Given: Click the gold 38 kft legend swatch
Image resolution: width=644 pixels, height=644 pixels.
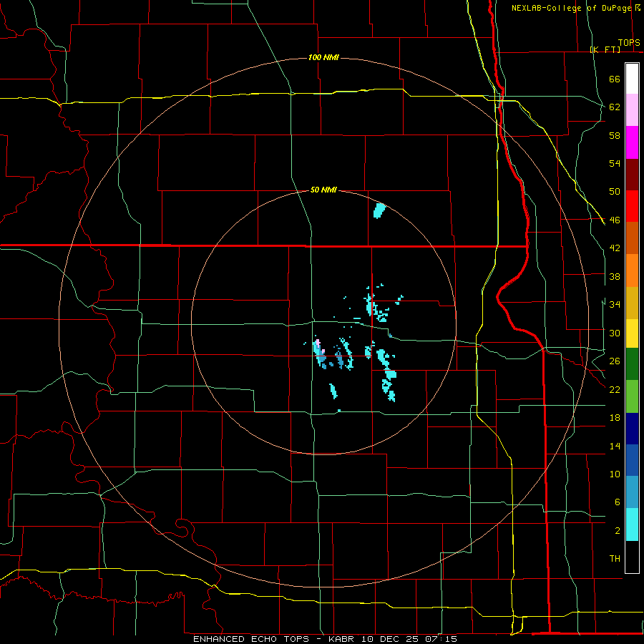Looking at the screenshot, I should coord(632,303).
